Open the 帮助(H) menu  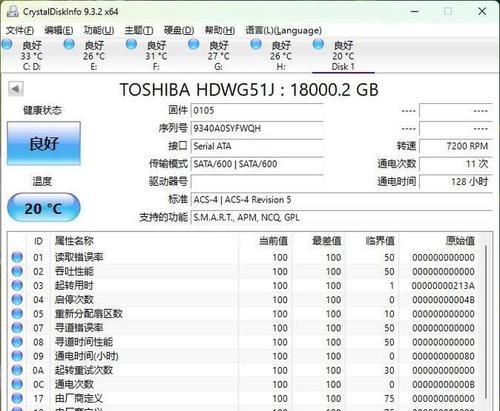(x=220, y=31)
